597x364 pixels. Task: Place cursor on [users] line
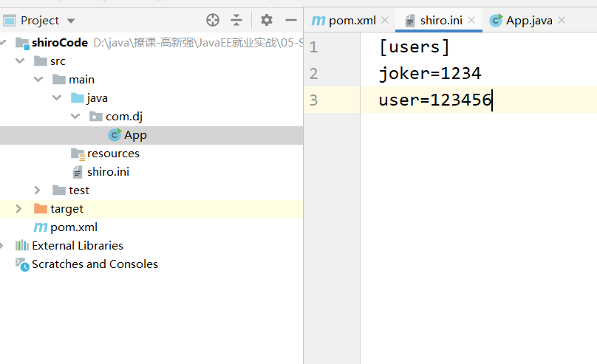[x=415, y=47]
